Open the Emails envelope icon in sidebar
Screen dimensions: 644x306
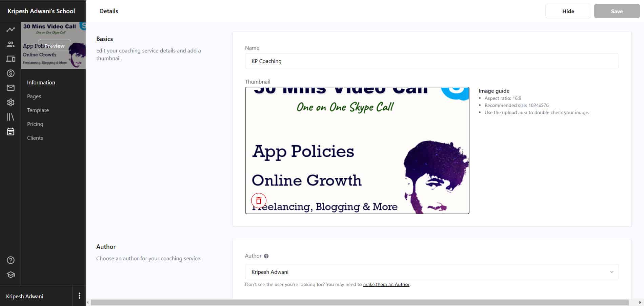pos(11,88)
